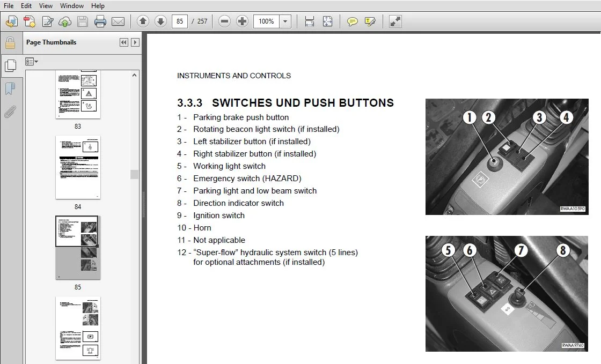Open the zoom level dropdown
The image size is (601, 364).
[x=285, y=21]
